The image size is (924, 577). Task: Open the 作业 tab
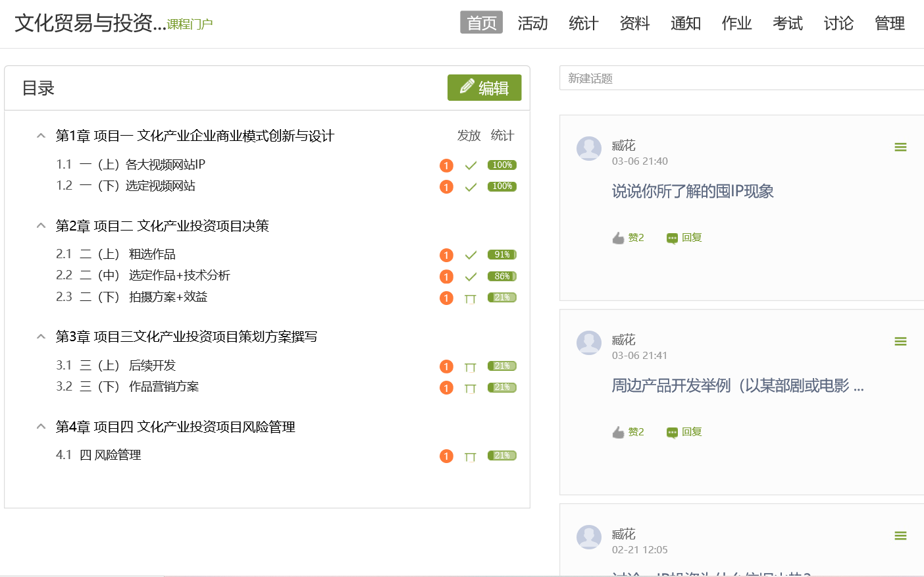736,23
